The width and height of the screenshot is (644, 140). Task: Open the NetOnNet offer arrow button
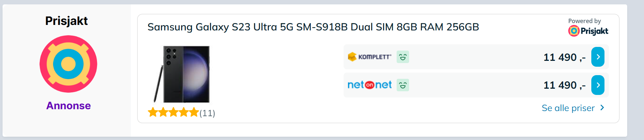click(x=598, y=85)
